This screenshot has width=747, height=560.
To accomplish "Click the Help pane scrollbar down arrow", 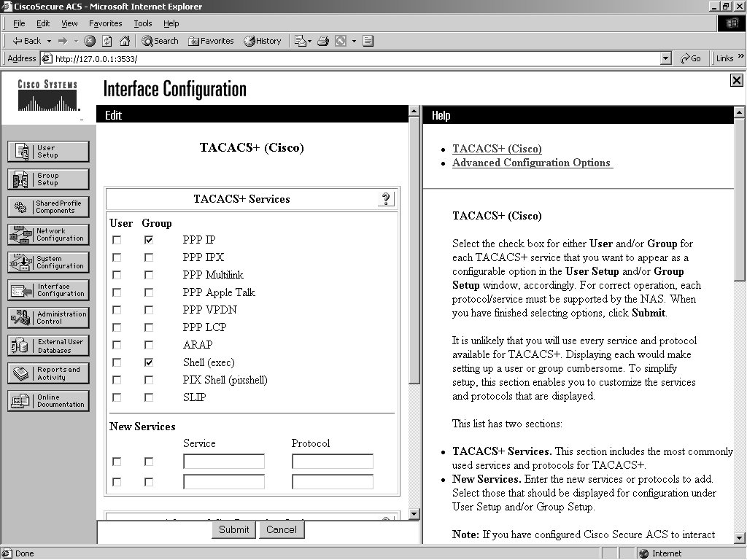I will (740, 538).
